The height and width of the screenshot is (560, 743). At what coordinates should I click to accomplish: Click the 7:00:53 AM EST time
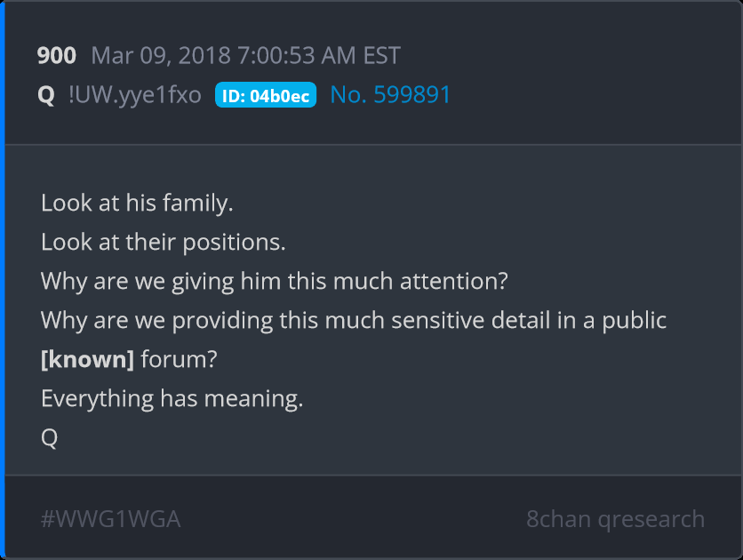pos(318,56)
